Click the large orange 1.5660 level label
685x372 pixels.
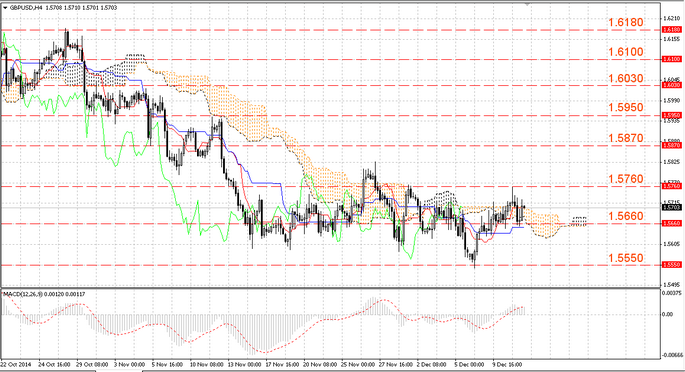click(626, 216)
